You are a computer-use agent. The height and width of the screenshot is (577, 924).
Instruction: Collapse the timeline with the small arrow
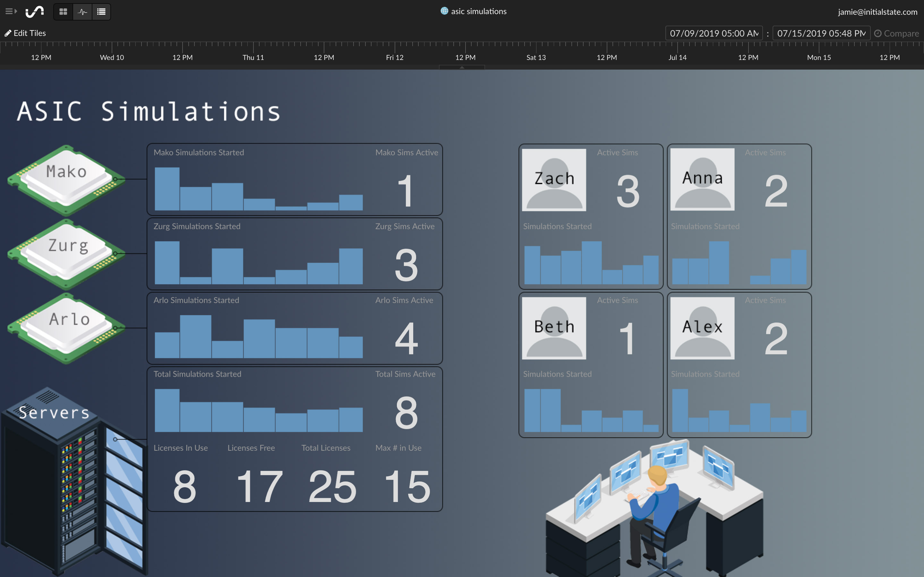pos(462,67)
